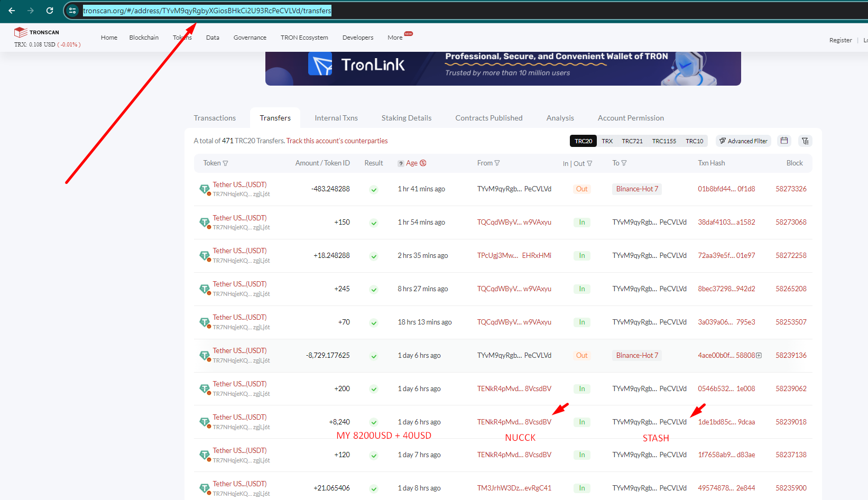
Task: Click the Advanced Filter button
Action: click(x=743, y=141)
